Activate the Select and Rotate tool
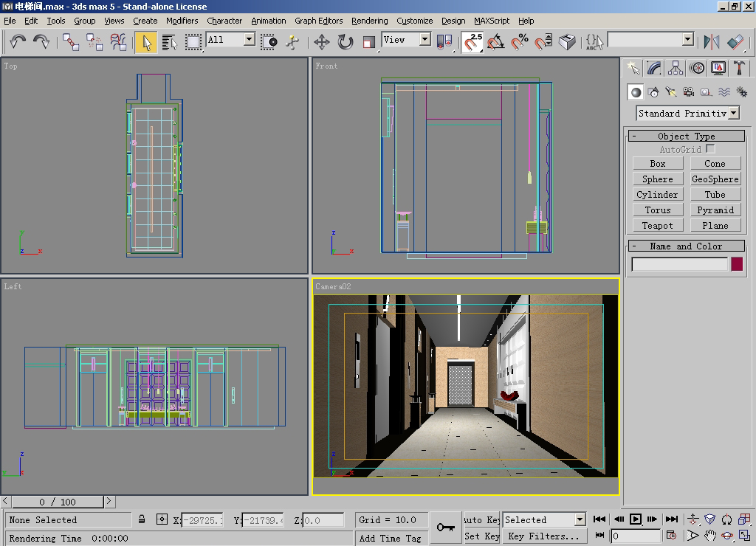Viewport: 756px width, 546px height. [x=346, y=42]
